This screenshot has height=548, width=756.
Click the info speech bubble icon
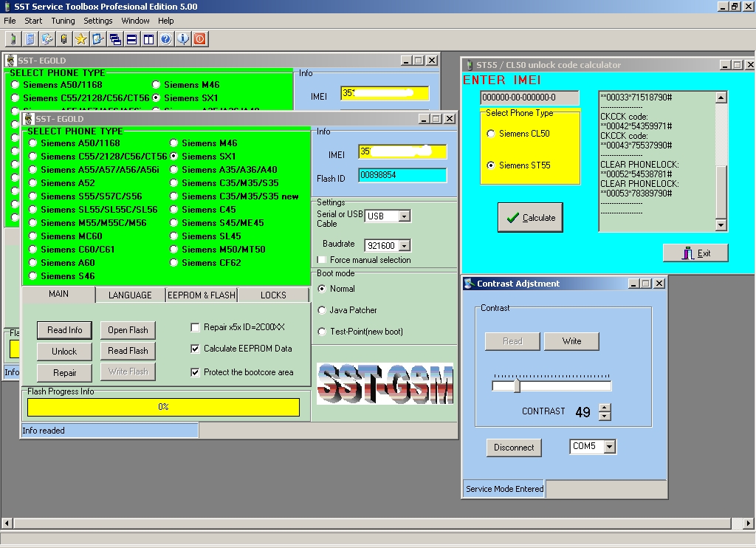pyautogui.click(x=183, y=39)
